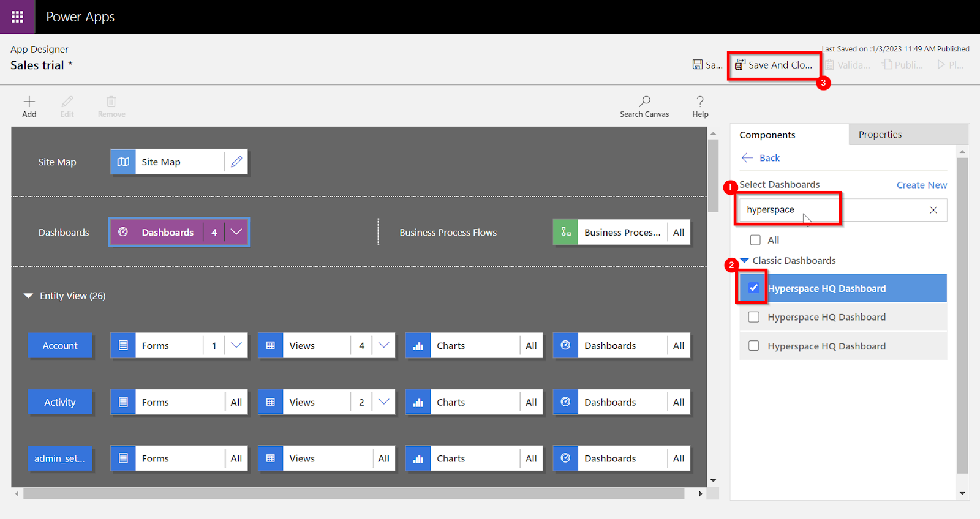Collapse the Entity View (26) section

coord(28,296)
